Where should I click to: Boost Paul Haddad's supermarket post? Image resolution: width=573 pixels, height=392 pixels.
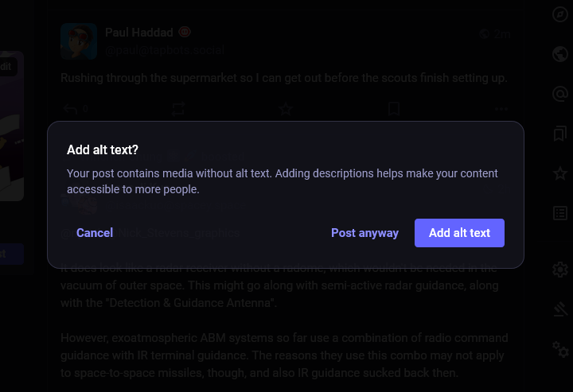click(177, 109)
